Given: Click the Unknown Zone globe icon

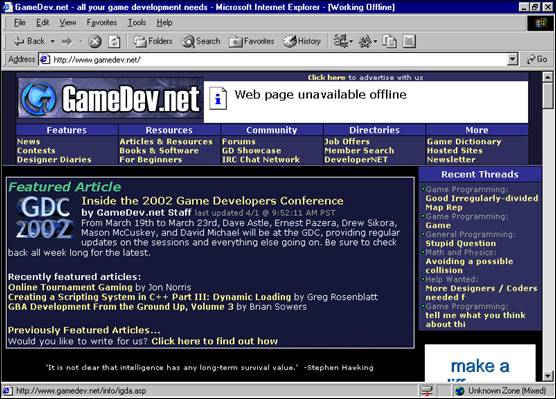Looking at the screenshot, I should tap(460, 390).
